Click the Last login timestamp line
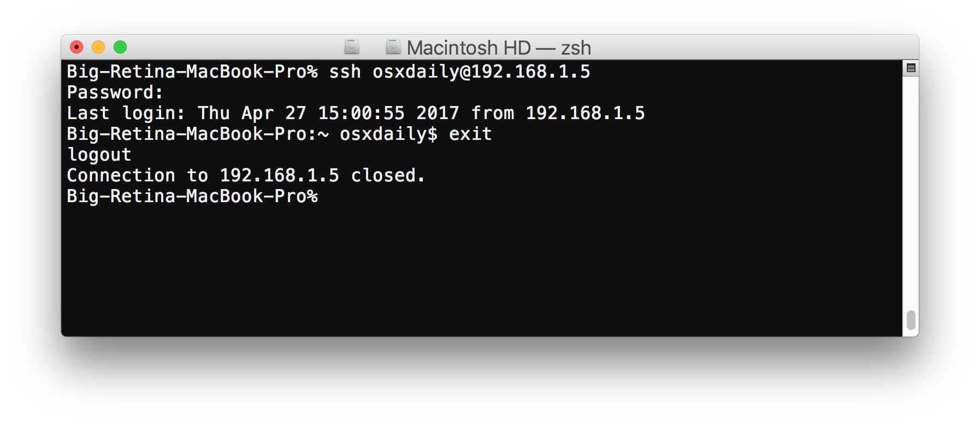 click(x=356, y=113)
